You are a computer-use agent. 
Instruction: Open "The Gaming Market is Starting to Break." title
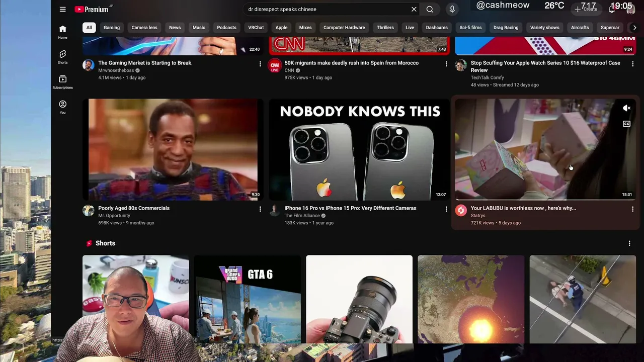(x=145, y=63)
